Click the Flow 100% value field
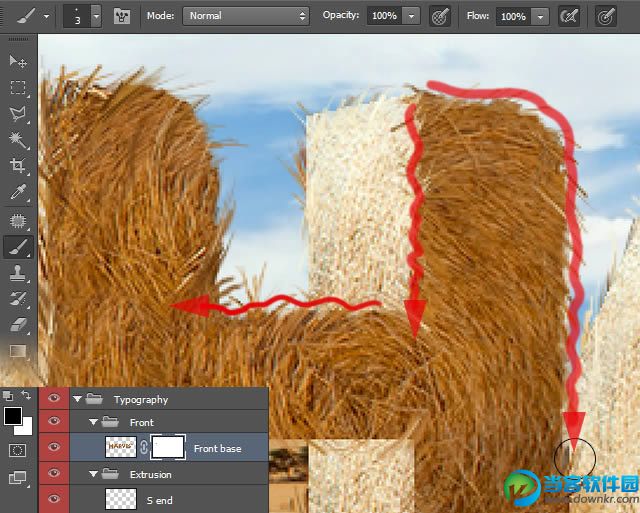The width and height of the screenshot is (640, 513). 513,17
